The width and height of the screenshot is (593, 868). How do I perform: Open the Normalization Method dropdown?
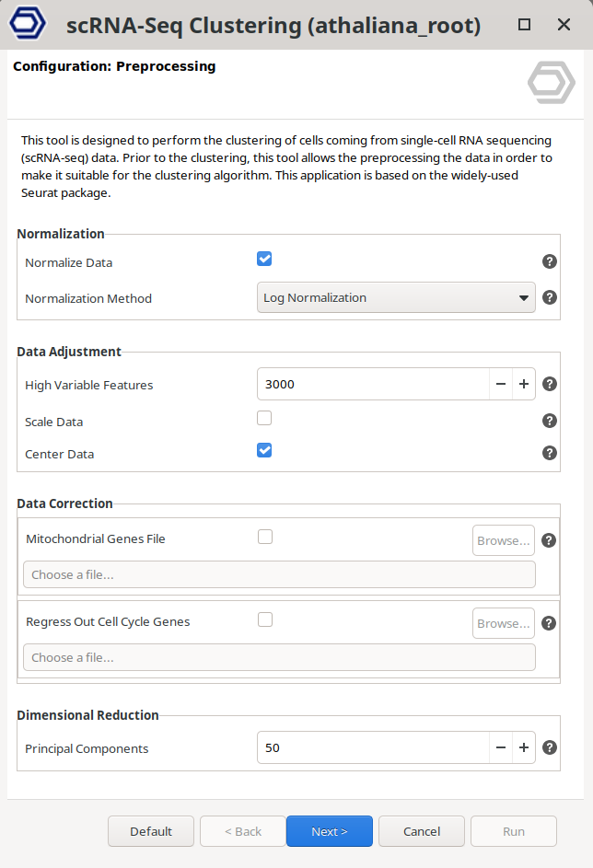[396, 297]
